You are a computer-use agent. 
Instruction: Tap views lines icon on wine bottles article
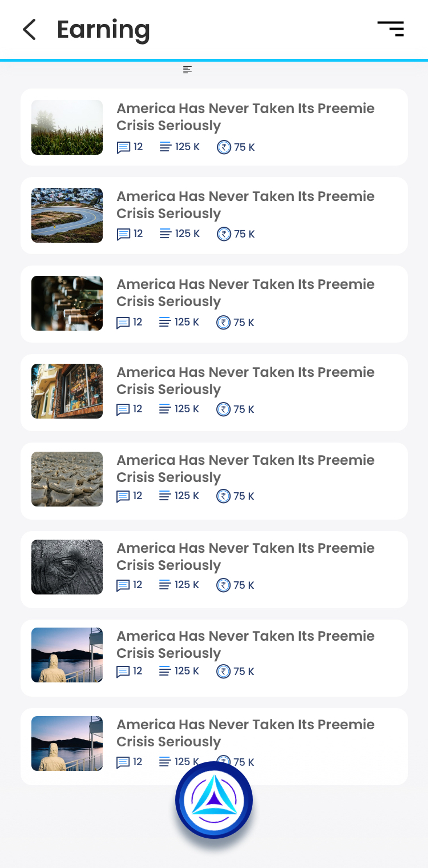[x=165, y=323]
